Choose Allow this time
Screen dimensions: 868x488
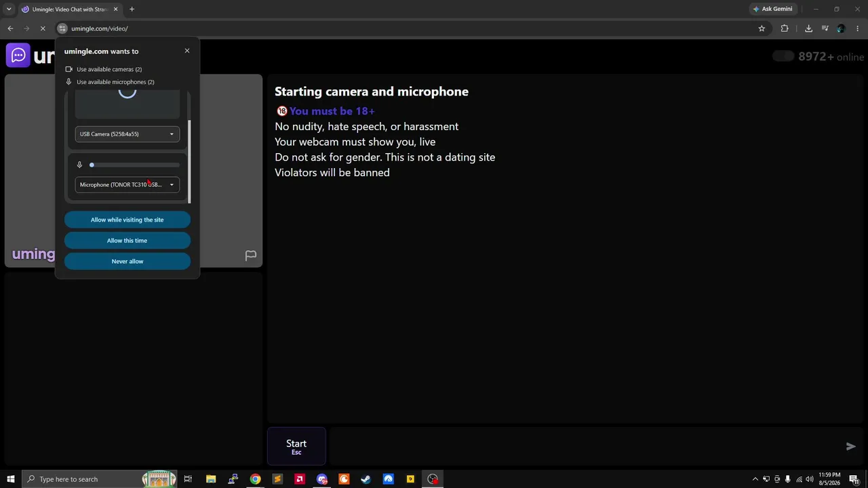tap(127, 241)
